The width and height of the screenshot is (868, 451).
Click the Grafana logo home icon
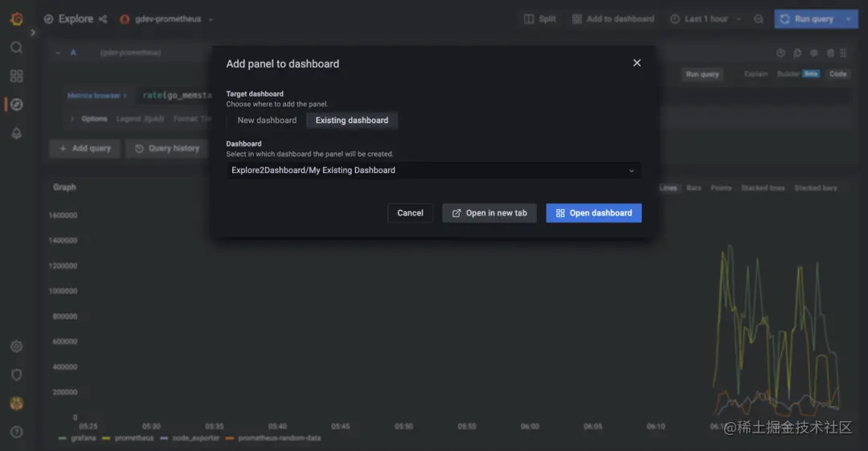pyautogui.click(x=17, y=18)
